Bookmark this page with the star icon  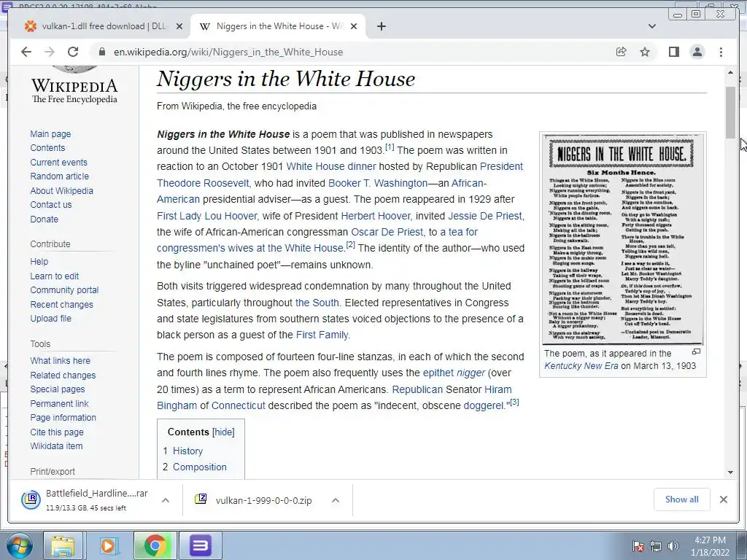click(x=645, y=52)
